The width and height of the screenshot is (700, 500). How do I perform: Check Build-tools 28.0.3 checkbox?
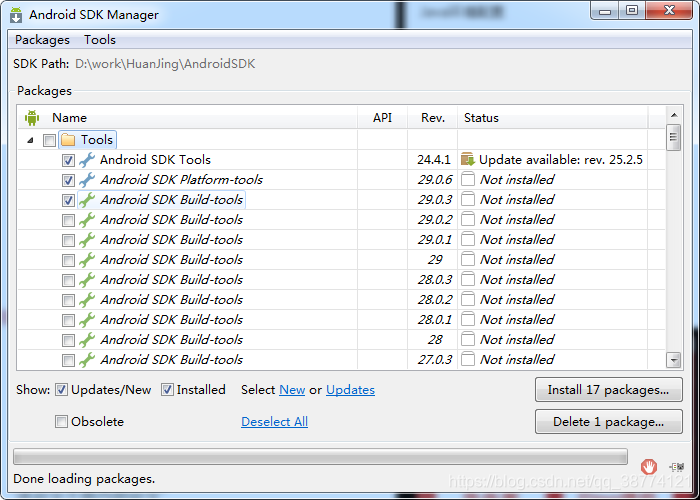(68, 280)
